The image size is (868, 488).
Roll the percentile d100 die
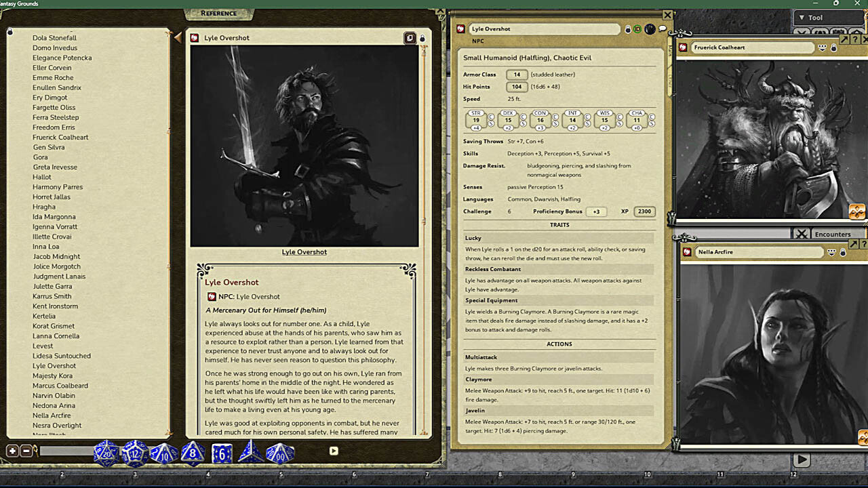point(280,453)
